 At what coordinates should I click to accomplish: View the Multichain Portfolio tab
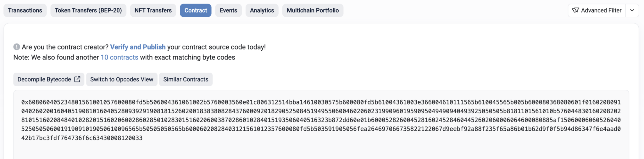313,10
